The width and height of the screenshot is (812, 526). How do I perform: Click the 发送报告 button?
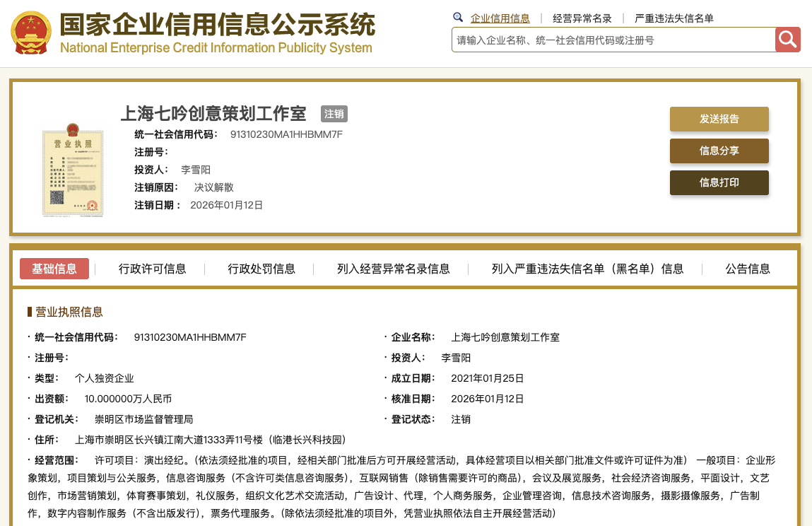click(x=719, y=119)
